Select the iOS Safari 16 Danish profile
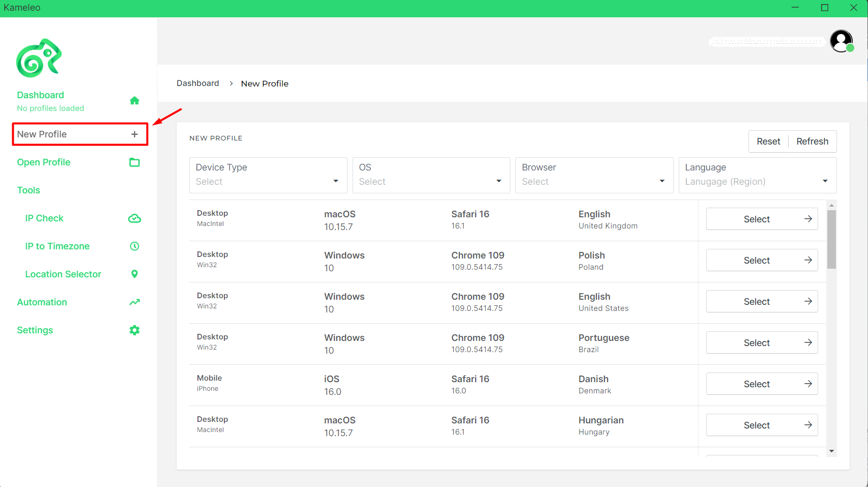Screen dimensions: 868x487 [x=762, y=384]
